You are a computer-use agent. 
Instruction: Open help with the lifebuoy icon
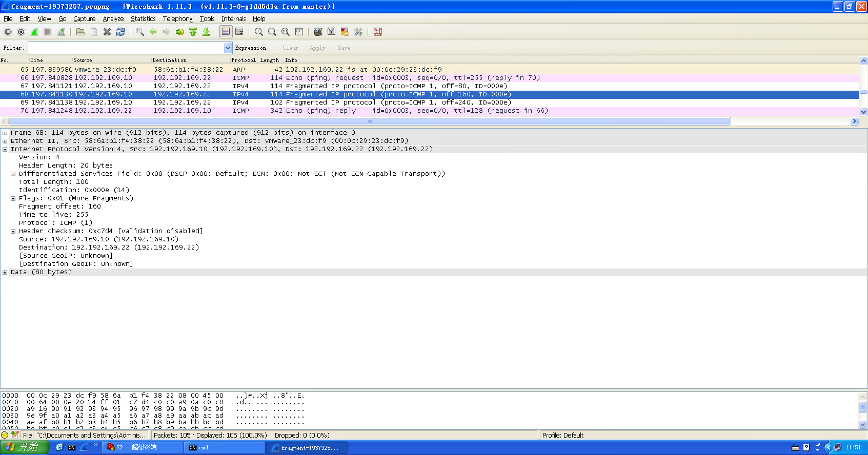[378, 32]
